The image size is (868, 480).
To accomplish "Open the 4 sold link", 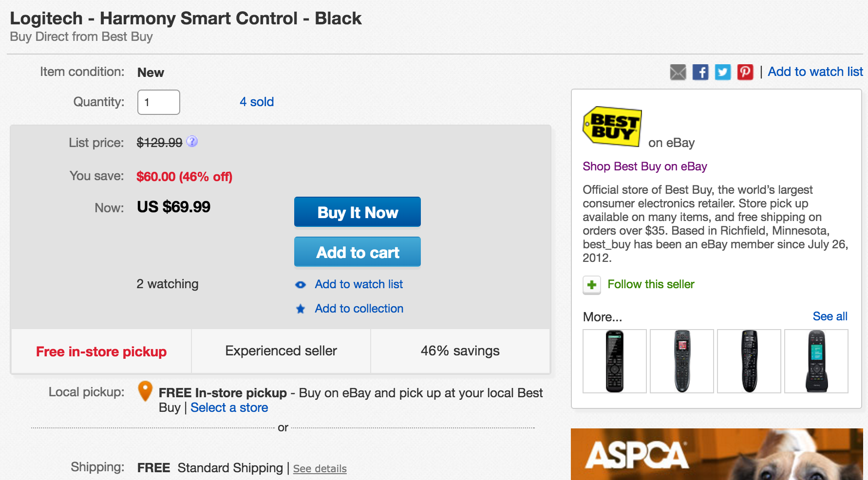I will 257,102.
